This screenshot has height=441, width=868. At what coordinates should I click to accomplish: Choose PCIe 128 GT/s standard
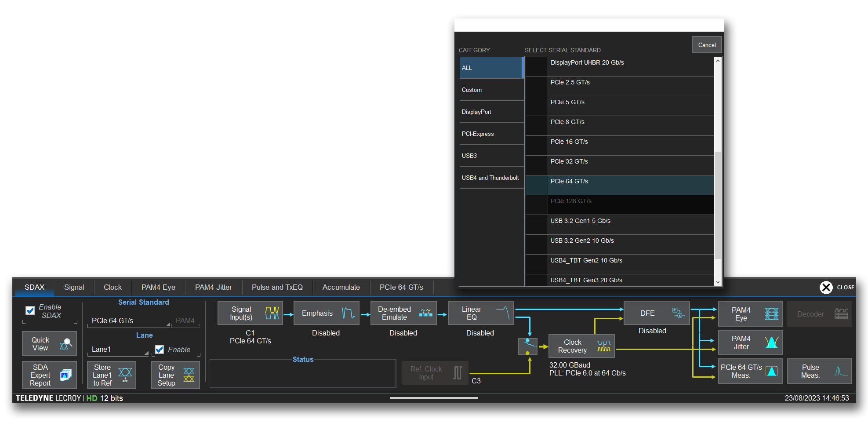[619, 205]
